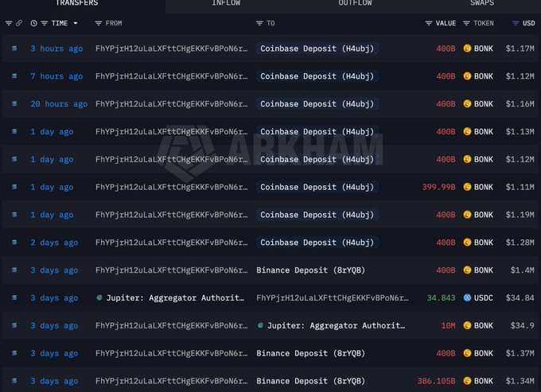Image resolution: width=541 pixels, height=392 pixels.
Task: Open sender address in the 7 hours ago row
Action: (172, 76)
